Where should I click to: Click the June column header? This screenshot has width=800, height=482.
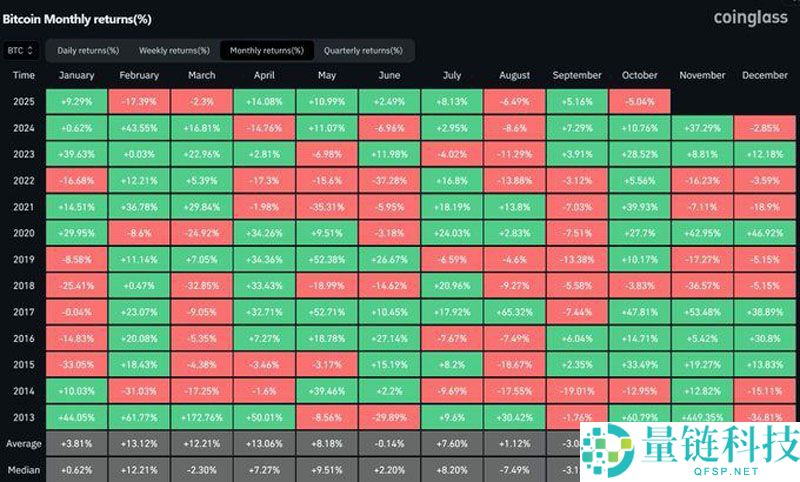pyautogui.click(x=389, y=75)
